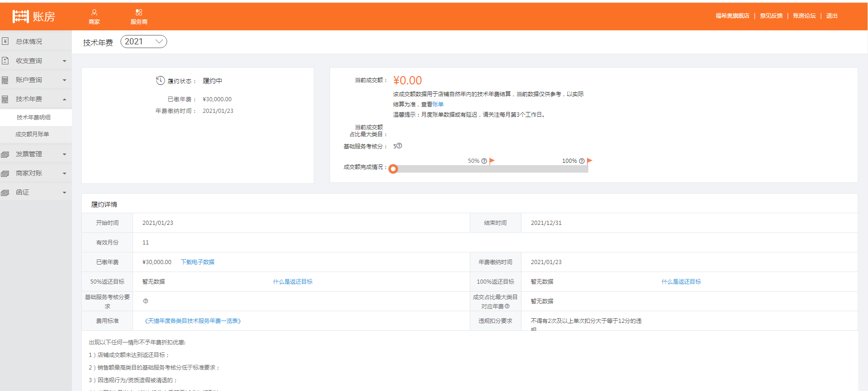The width and height of the screenshot is (868, 391).
Task: Expand 账户查询 sidebar menu
Action: (x=35, y=80)
